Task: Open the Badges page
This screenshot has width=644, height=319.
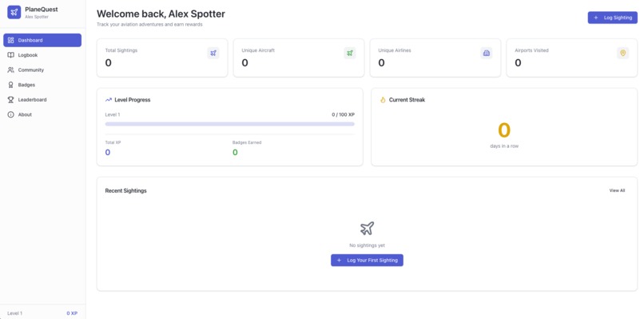Action: pyautogui.click(x=42, y=85)
